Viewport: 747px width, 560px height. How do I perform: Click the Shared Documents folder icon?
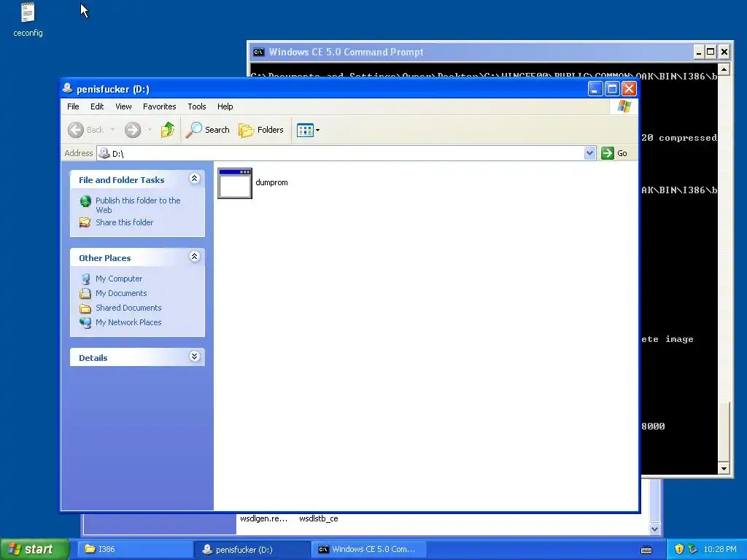click(85, 308)
